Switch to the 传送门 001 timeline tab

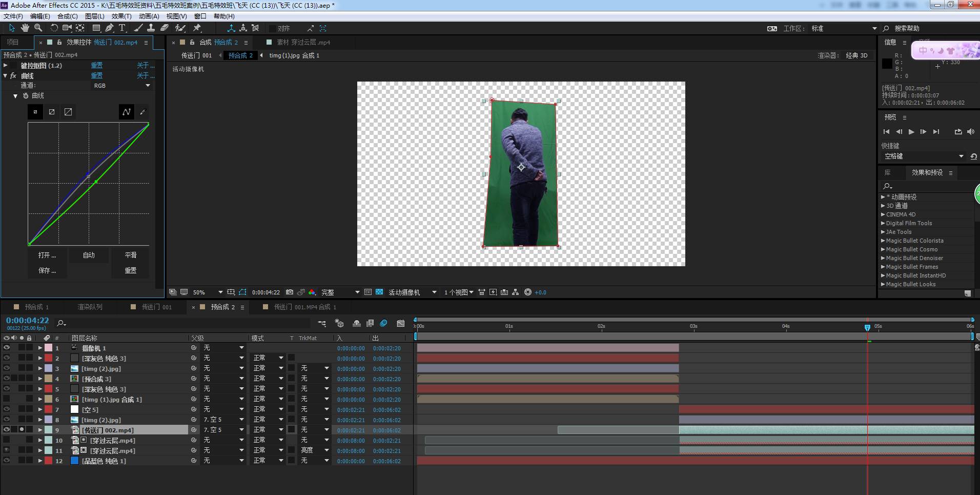pyautogui.click(x=156, y=307)
